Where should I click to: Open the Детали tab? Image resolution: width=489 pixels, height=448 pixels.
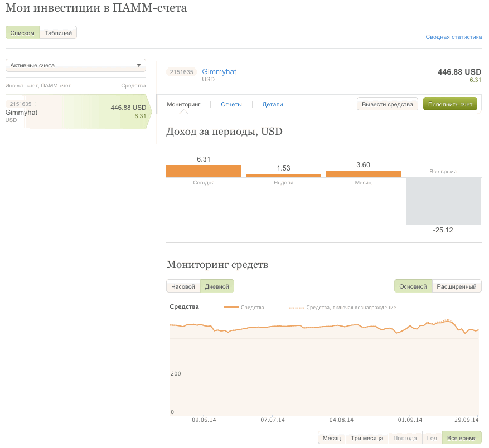[x=273, y=104]
